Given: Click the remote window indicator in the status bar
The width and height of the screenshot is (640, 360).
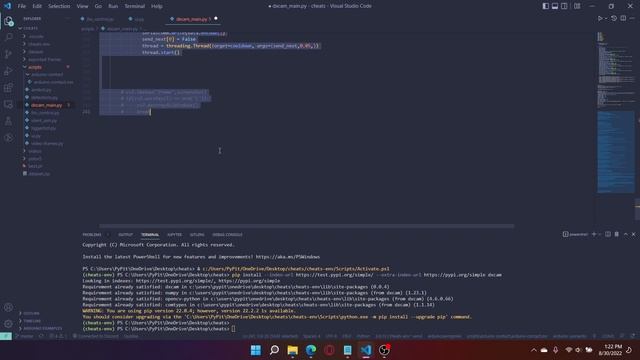Looking at the screenshot, I should click(x=6, y=336).
